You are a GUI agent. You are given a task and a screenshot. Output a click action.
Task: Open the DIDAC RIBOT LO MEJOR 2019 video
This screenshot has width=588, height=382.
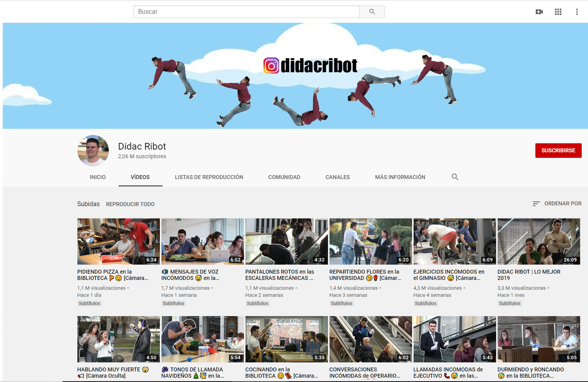pos(539,241)
